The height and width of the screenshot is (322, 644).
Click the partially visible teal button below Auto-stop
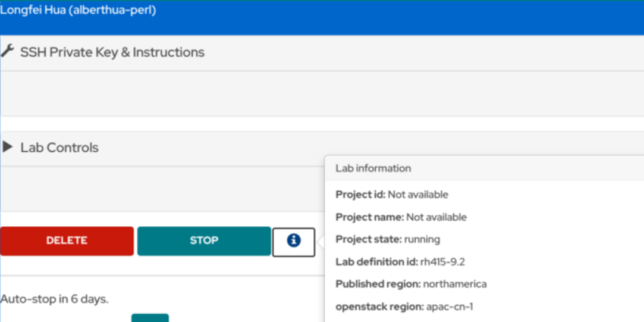pos(150,318)
